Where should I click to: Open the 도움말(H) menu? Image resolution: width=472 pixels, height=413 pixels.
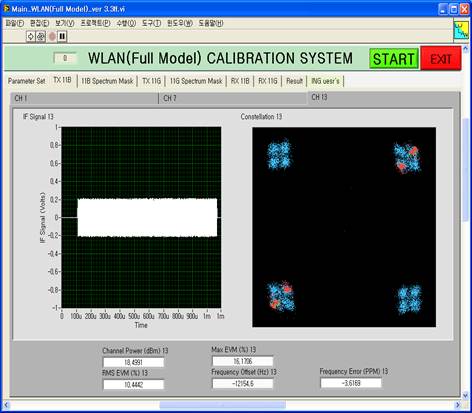pos(211,23)
